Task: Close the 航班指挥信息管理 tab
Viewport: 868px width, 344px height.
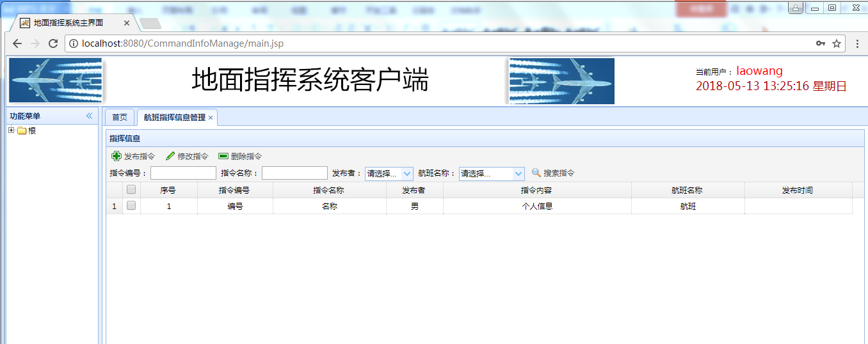Action: 211,118
